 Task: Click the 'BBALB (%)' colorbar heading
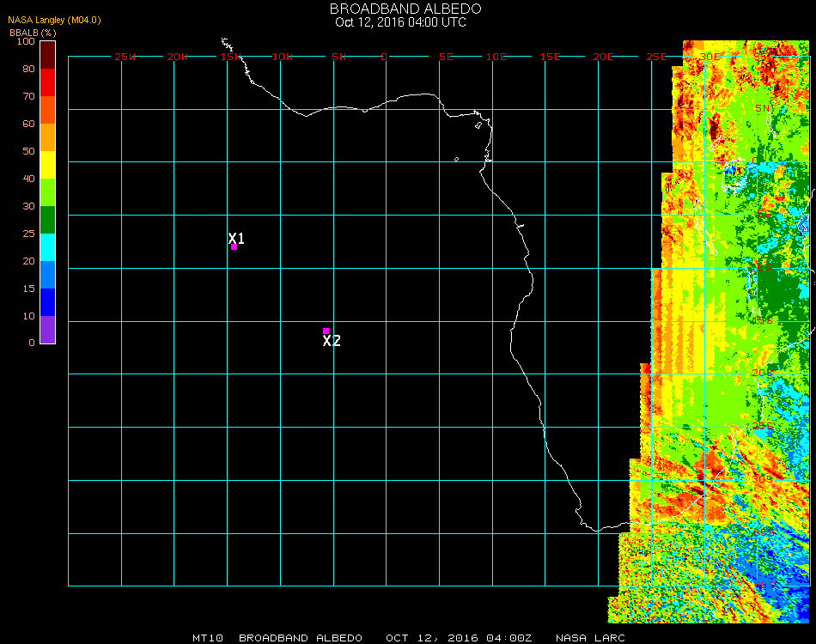(33, 33)
